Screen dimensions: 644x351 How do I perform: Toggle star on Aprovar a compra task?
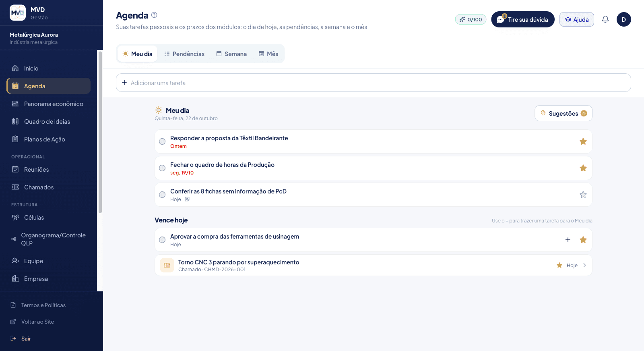tap(583, 240)
